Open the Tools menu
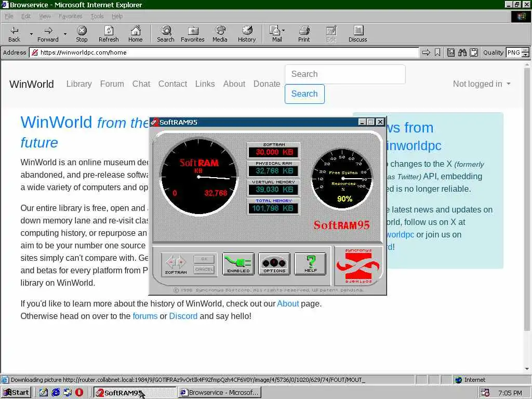 97,16
